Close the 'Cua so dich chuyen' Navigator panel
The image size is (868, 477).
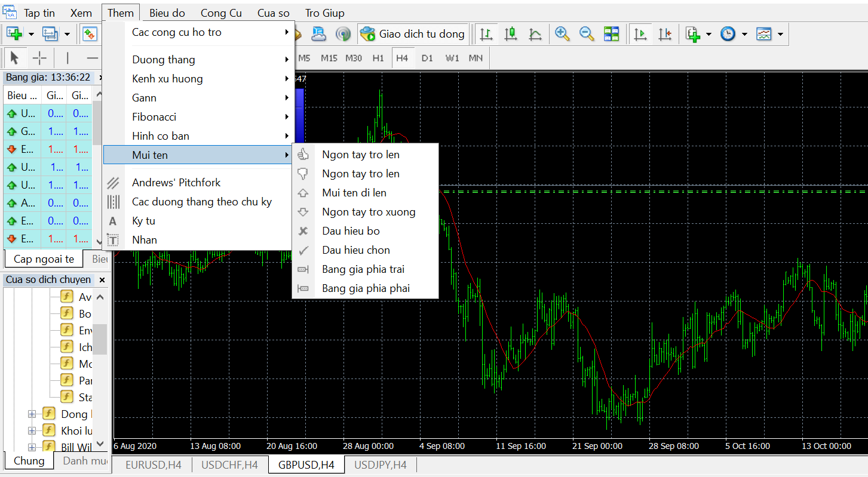coord(102,280)
